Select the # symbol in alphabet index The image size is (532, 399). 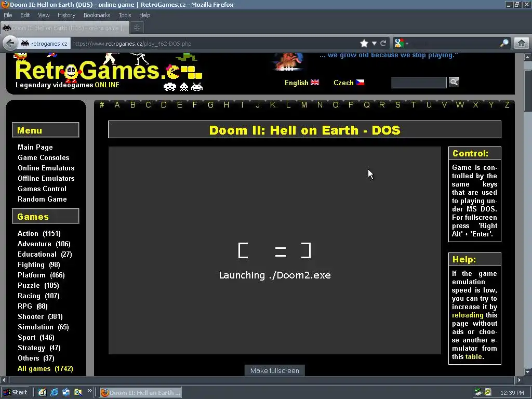(x=101, y=105)
